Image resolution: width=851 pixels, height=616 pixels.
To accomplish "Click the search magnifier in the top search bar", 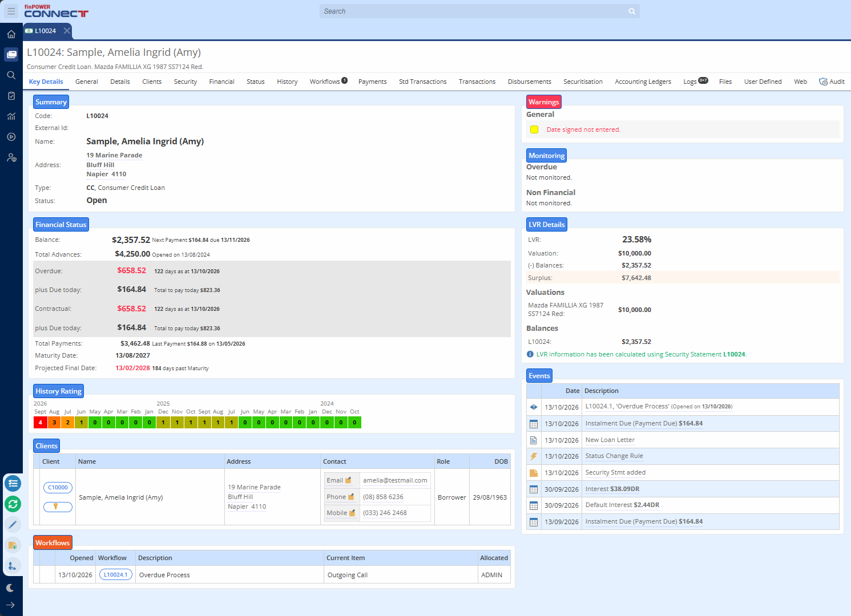I will [632, 11].
